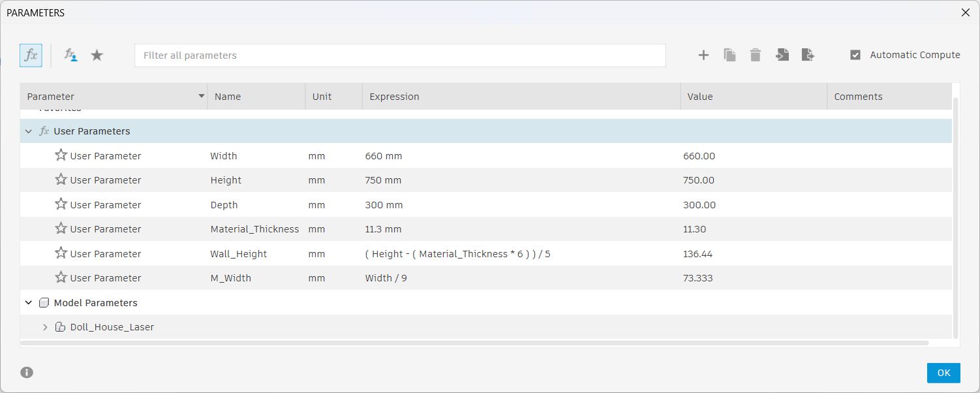The height and width of the screenshot is (393, 980).
Task: Toggle the star next to Material_Thickness
Action: [x=61, y=229]
